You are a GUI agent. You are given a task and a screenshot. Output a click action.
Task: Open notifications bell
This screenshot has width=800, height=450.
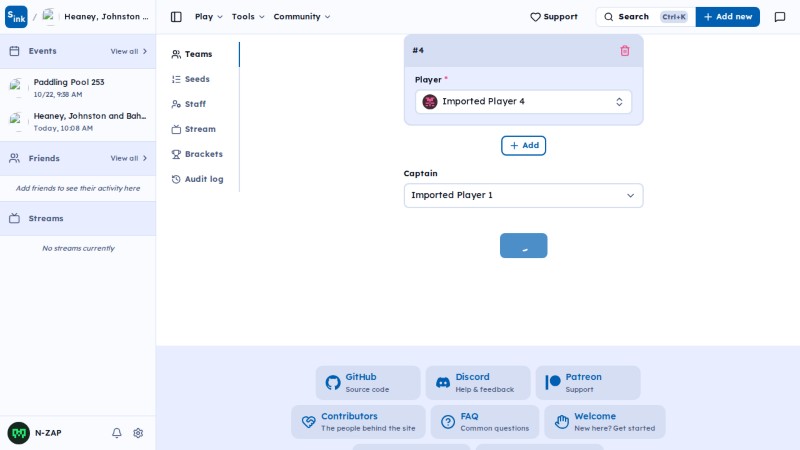[x=117, y=433]
